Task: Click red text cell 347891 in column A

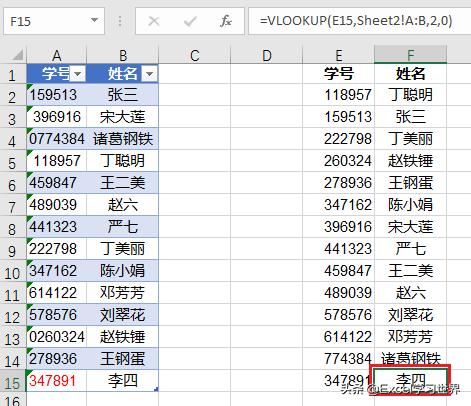Action: (57, 381)
